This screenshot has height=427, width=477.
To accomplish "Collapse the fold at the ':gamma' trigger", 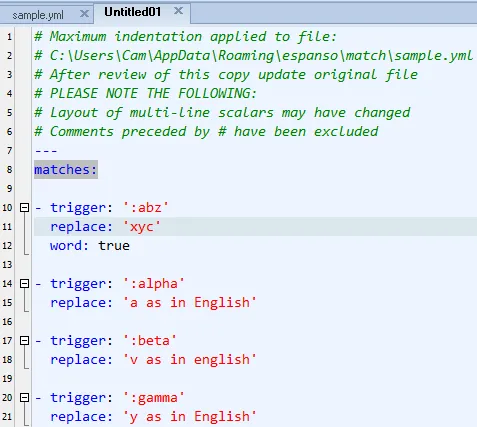I will (24, 397).
